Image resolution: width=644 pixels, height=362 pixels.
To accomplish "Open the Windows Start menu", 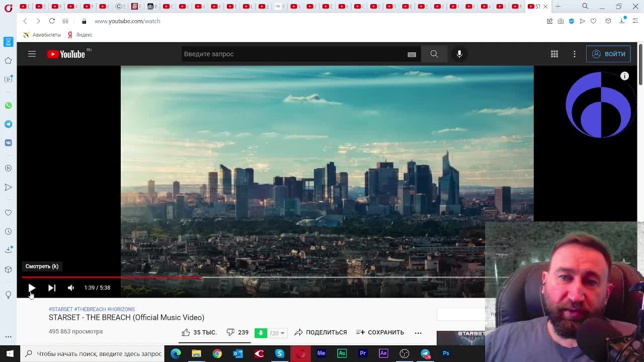I will point(10,353).
